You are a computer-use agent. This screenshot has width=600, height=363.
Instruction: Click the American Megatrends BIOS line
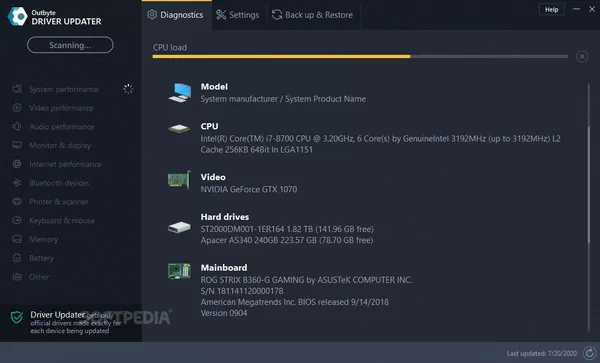(295, 302)
